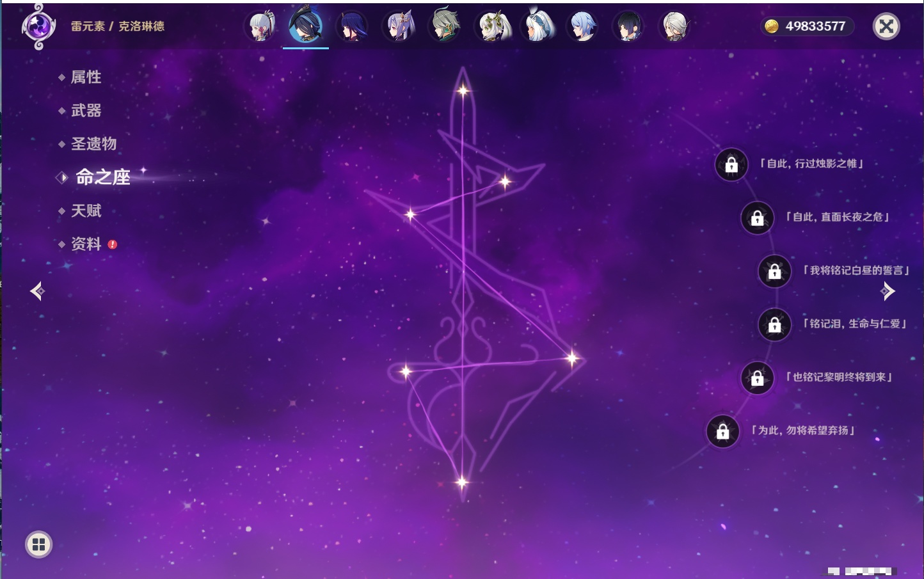The height and width of the screenshot is (579, 924).
Task: Click the star at the sword tip top
Action: point(463,91)
